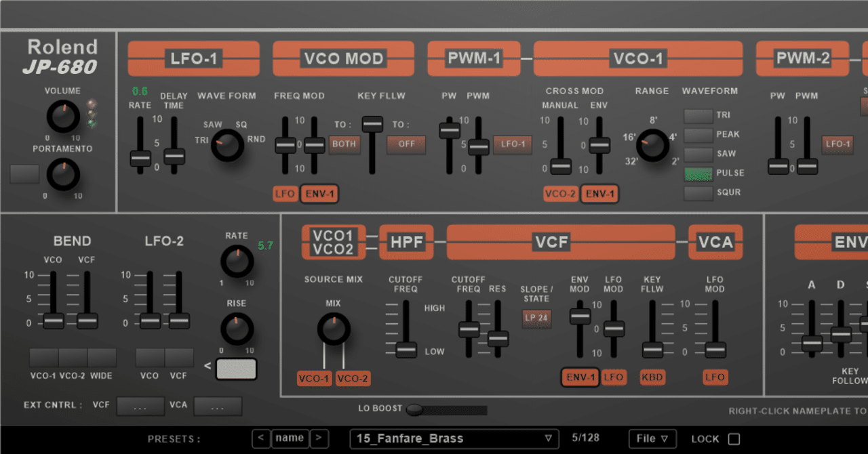868x454 pixels.
Task: Open the File dropdown menu
Action: click(x=652, y=439)
